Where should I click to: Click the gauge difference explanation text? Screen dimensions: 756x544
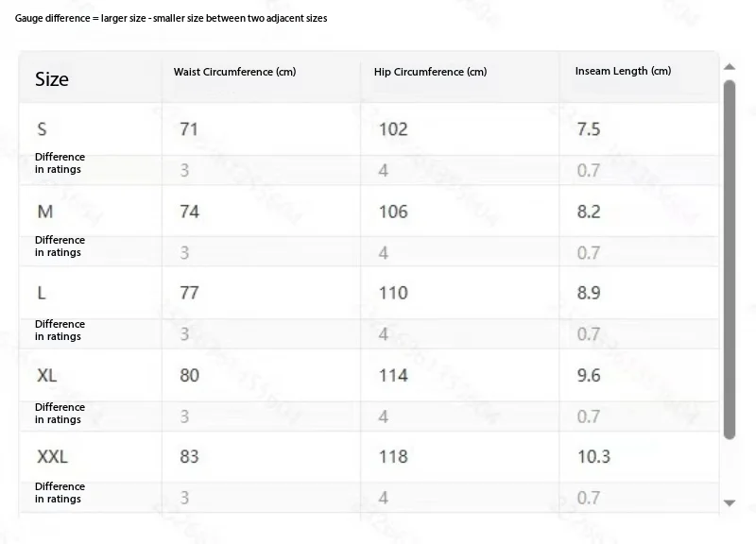(171, 18)
